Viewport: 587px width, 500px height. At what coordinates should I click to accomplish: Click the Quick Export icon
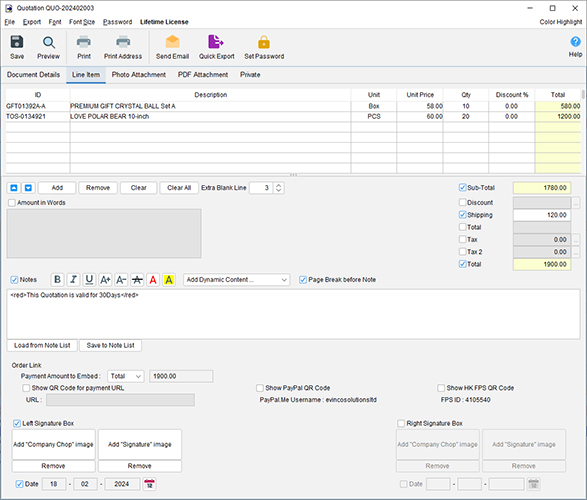216,42
